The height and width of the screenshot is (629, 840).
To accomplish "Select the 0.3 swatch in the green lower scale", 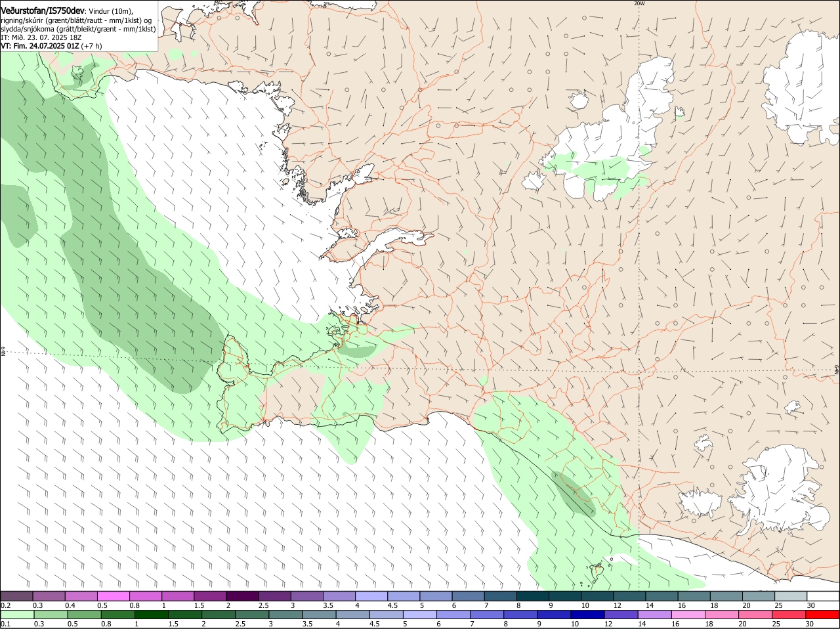I will coord(51,615).
